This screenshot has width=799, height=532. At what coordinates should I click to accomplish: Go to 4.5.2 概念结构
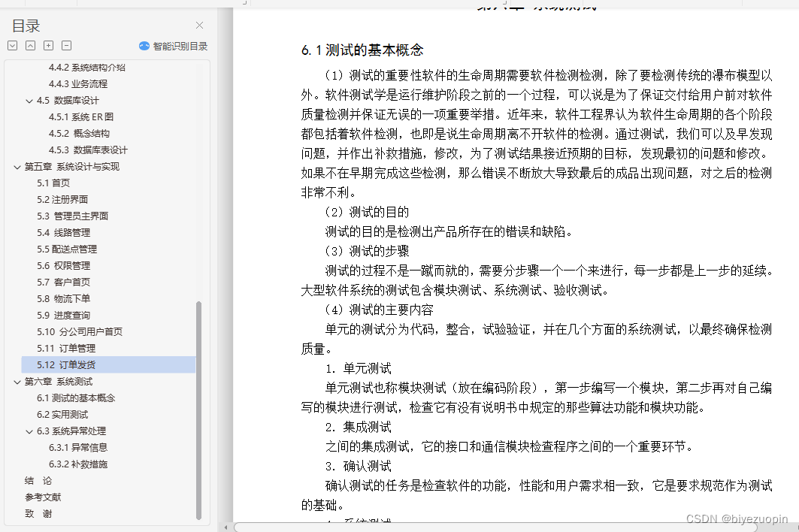point(79,134)
